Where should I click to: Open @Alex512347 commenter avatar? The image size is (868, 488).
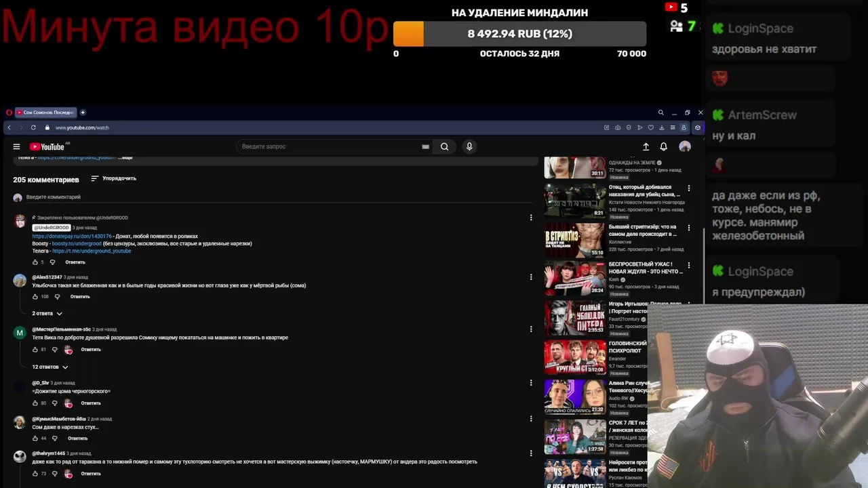(20, 280)
